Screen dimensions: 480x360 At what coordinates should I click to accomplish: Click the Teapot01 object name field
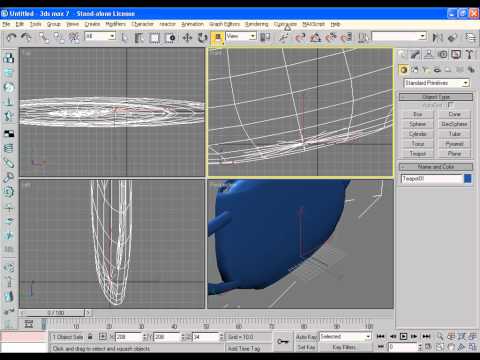coord(431,179)
